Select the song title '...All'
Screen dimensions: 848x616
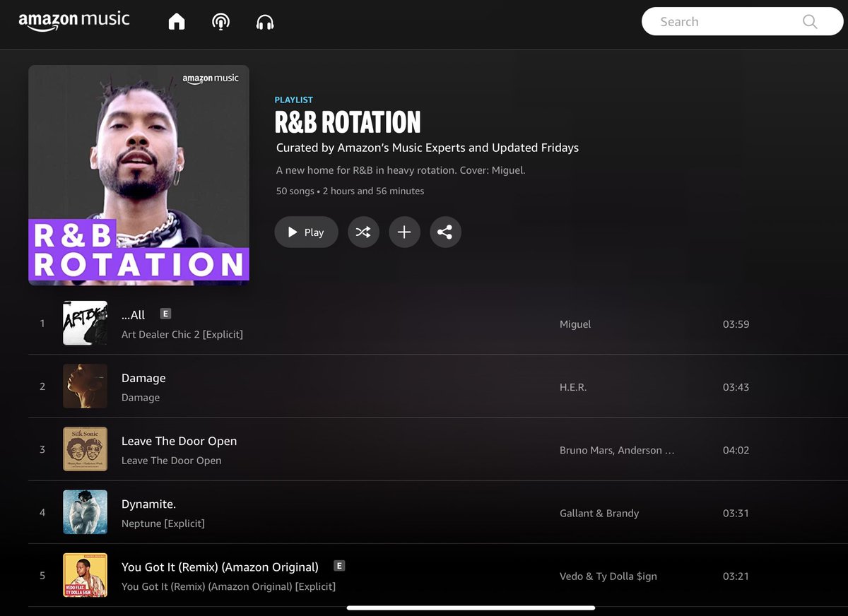click(x=133, y=315)
